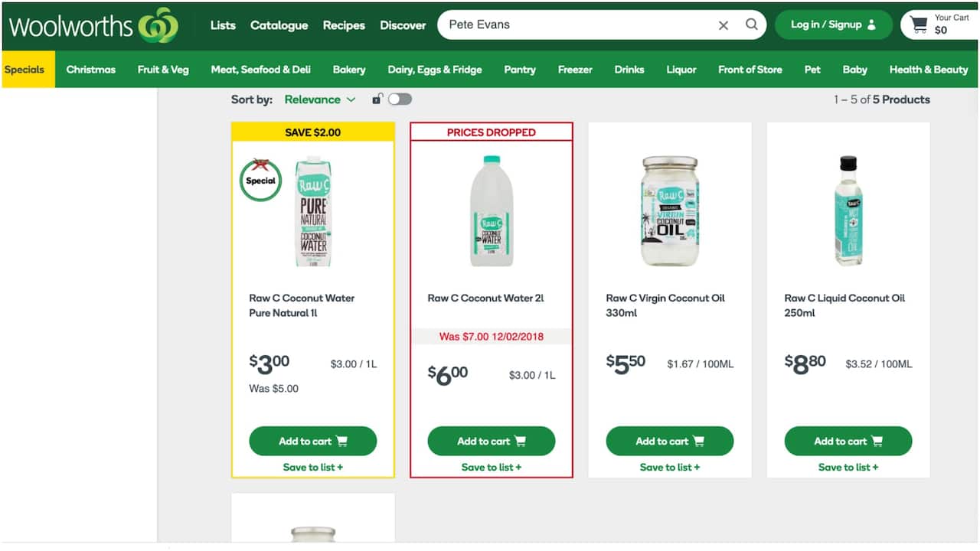The image size is (980, 551).
Task: Open Raw C Virgin Coconut Oil product image
Action: click(x=670, y=210)
